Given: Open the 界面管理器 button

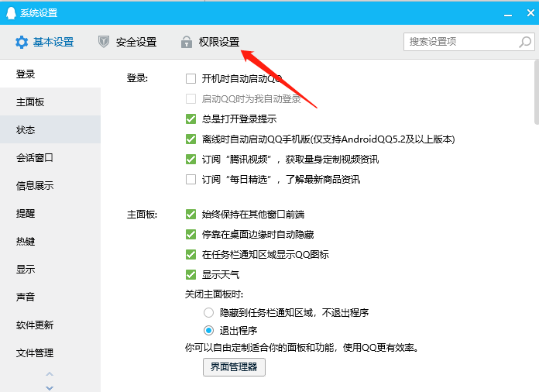Looking at the screenshot, I should pyautogui.click(x=234, y=367).
